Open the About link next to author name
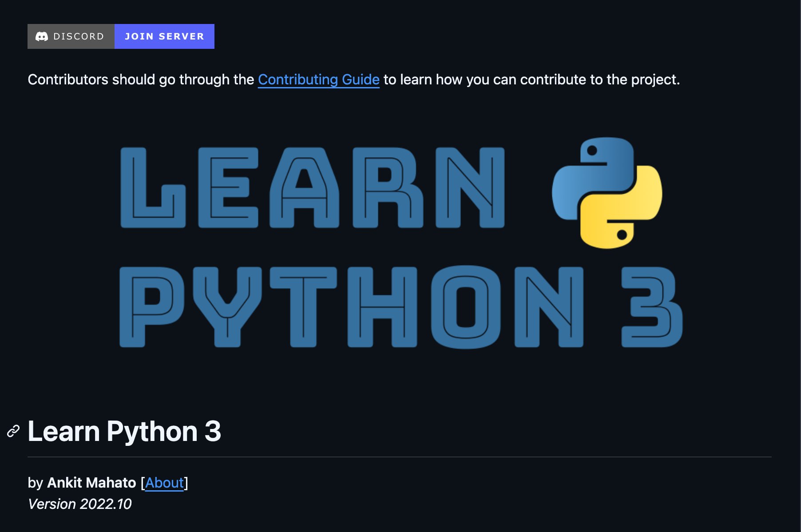 (164, 483)
